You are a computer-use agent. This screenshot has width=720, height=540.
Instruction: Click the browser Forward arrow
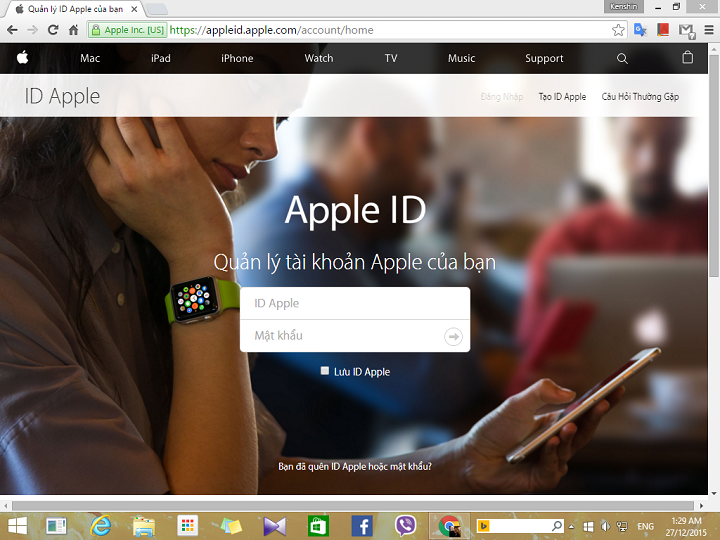point(33,30)
